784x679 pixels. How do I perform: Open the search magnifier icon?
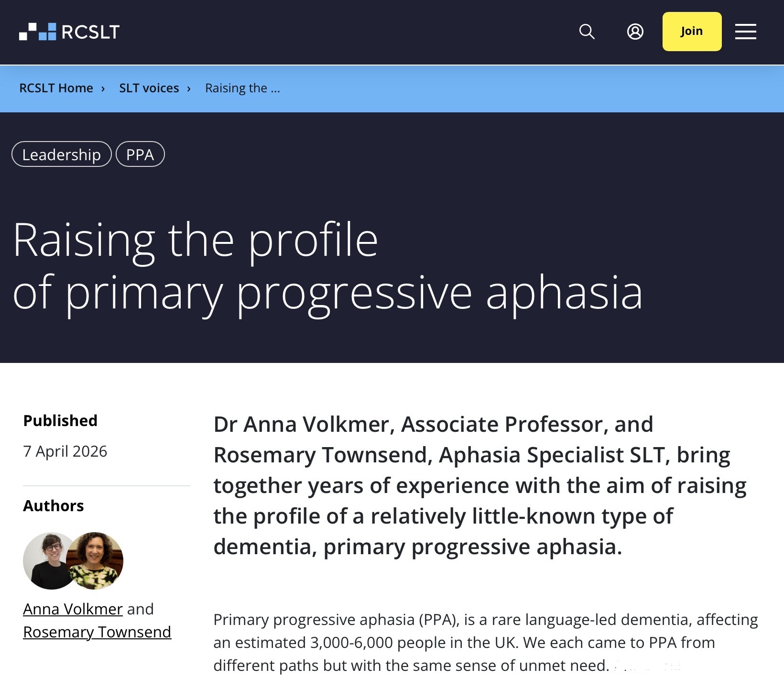[x=587, y=32]
